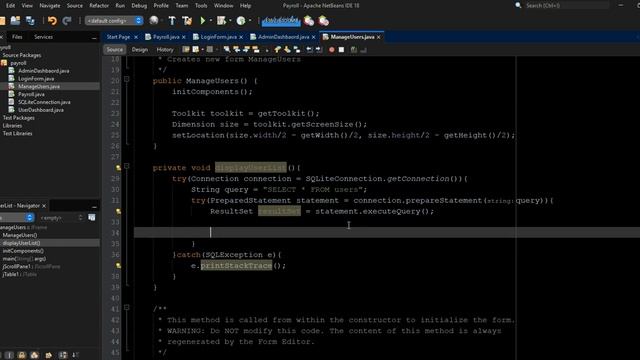
Task: Toggle Highlight Search in editor toolbar
Action: 256,50
